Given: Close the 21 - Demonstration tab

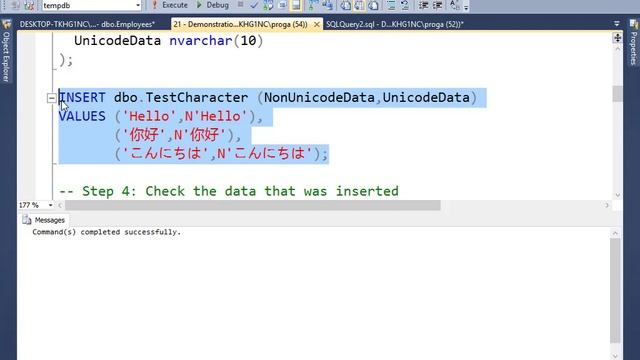Looking at the screenshot, I should tap(316, 24).
